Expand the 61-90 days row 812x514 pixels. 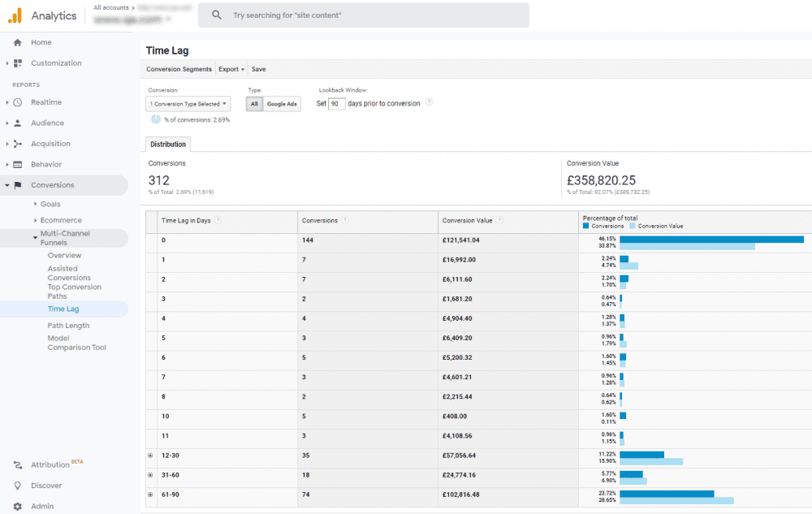[150, 495]
